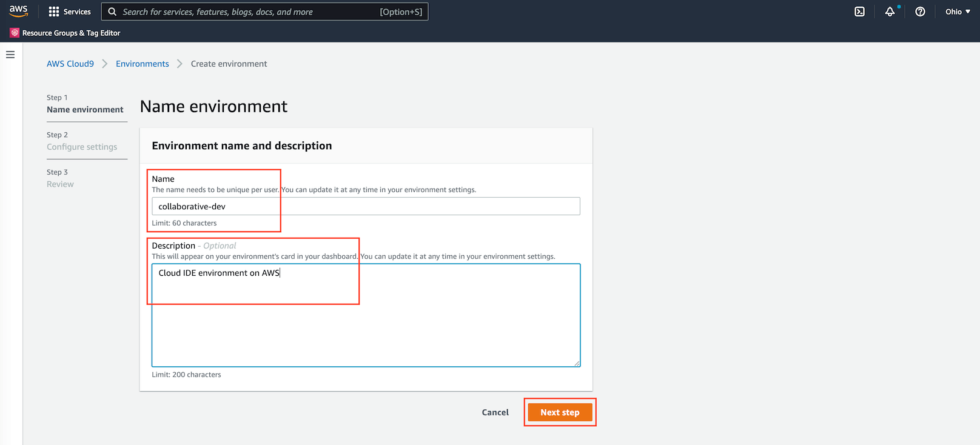Go to Environments breadcrumb
This screenshot has width=980, height=445.
tap(143, 64)
